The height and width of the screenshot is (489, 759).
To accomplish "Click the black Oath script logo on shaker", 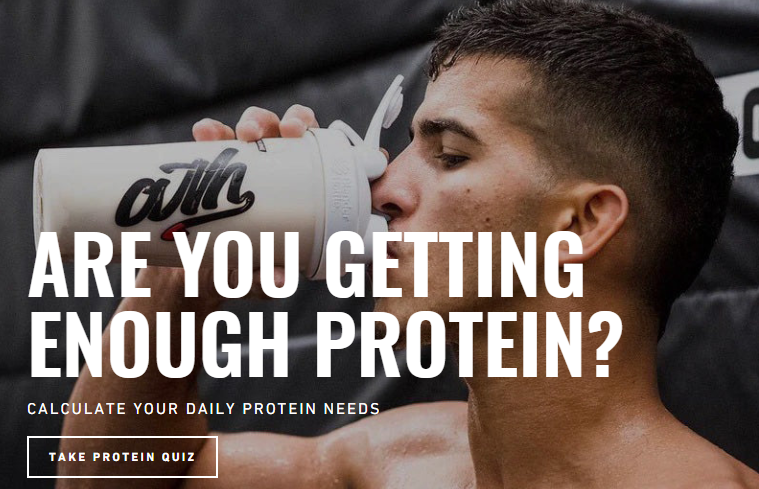I will pyautogui.click(x=185, y=191).
